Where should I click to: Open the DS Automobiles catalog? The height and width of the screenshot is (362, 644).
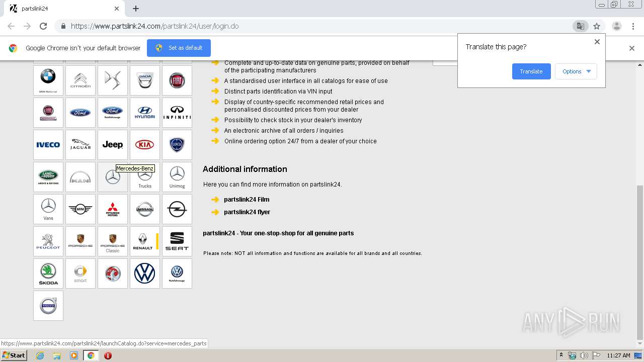(113, 80)
